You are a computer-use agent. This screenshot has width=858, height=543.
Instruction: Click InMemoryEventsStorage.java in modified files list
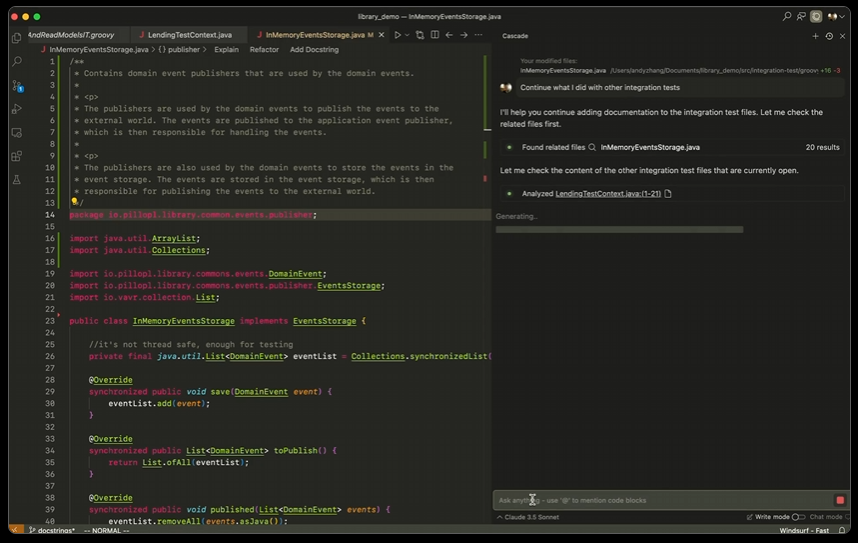pyautogui.click(x=563, y=71)
